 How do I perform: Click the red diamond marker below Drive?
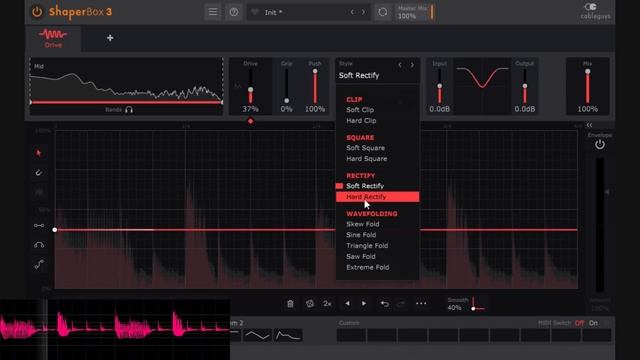(x=251, y=121)
